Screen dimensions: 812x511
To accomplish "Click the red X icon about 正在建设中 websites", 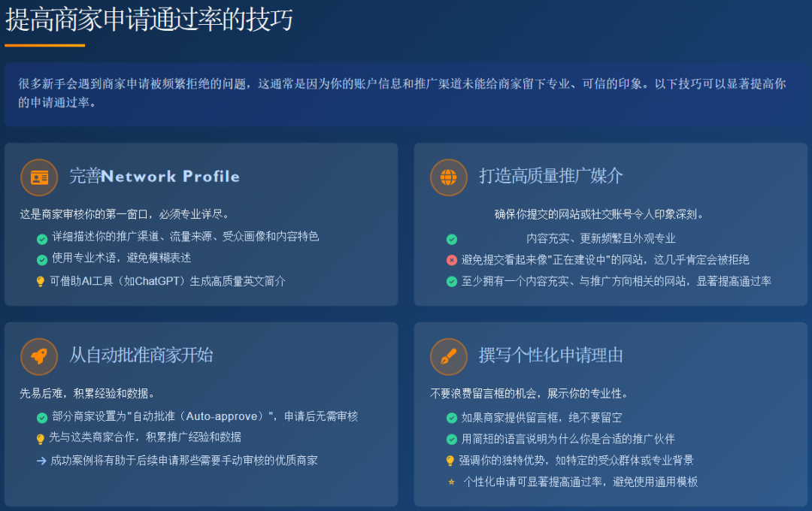I will click(x=451, y=262).
